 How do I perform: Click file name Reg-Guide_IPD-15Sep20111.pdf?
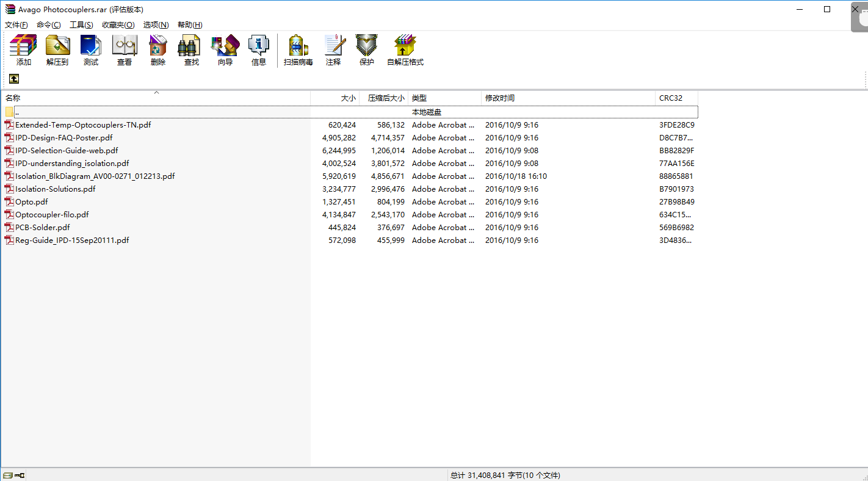[x=72, y=240]
